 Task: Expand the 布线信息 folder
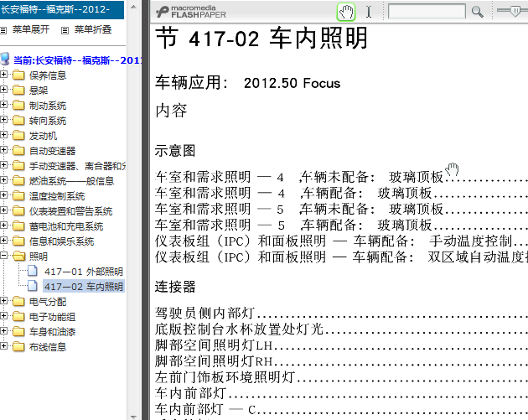pyautogui.click(x=3, y=346)
